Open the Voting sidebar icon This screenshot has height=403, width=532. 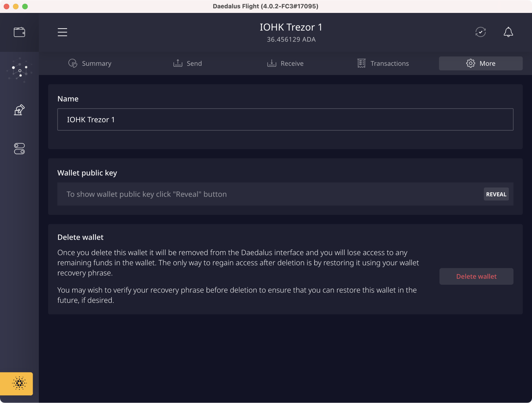[x=19, y=110]
